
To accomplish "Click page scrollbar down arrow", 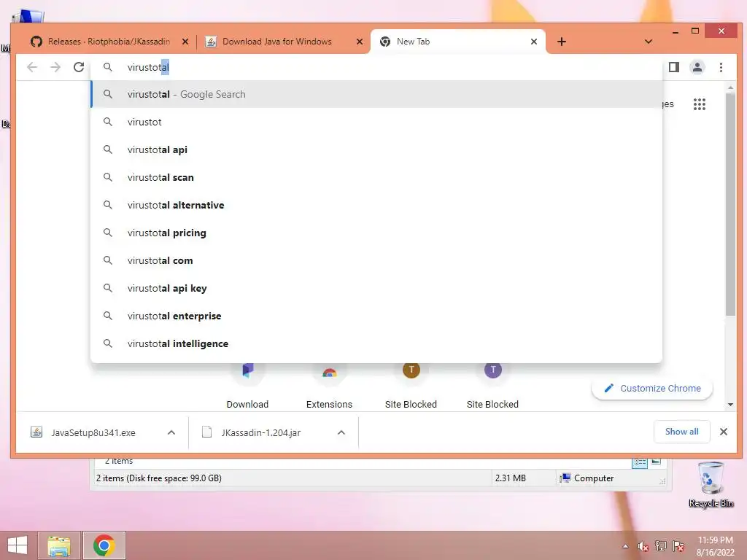I will [730, 405].
